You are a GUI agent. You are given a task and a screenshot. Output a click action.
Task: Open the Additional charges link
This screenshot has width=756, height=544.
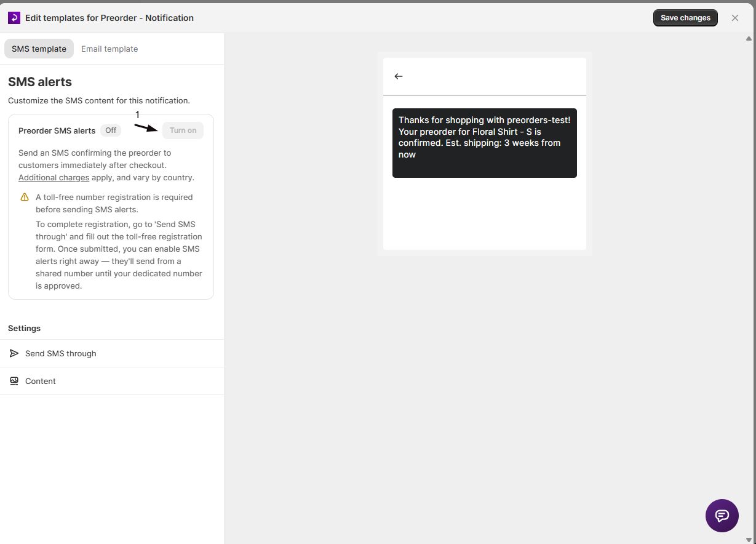click(x=54, y=178)
